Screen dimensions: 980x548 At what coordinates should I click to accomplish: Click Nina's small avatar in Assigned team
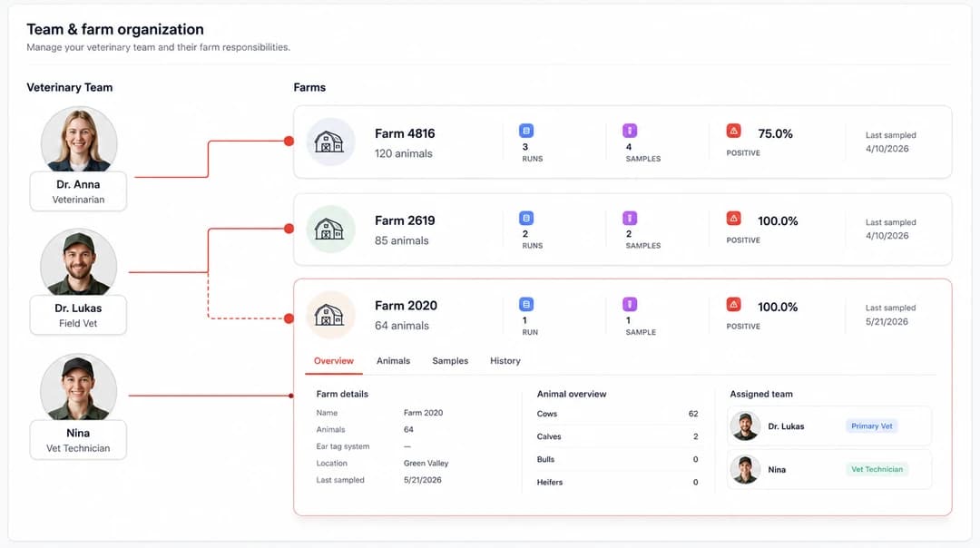[x=745, y=469]
